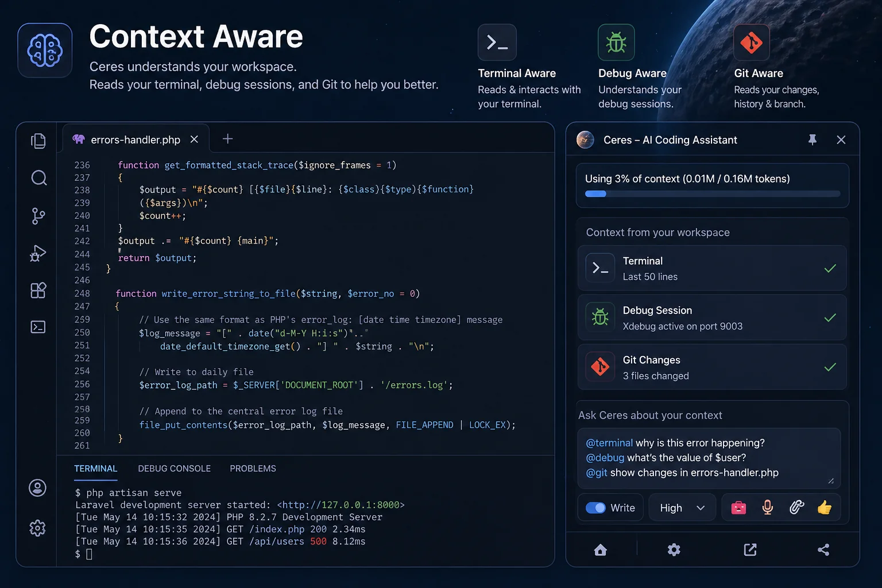Click the context usage progress bar
The height and width of the screenshot is (588, 882).
click(x=712, y=194)
